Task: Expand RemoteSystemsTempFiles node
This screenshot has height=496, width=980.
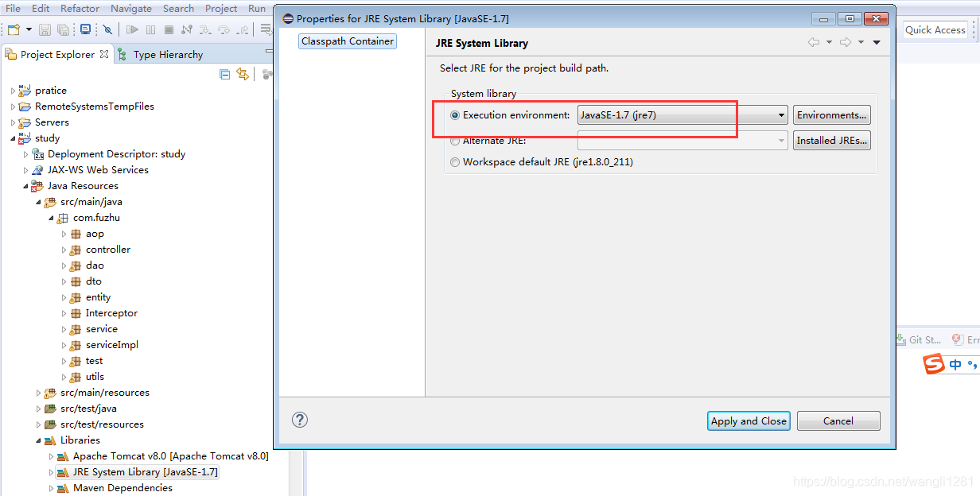Action: [x=13, y=107]
